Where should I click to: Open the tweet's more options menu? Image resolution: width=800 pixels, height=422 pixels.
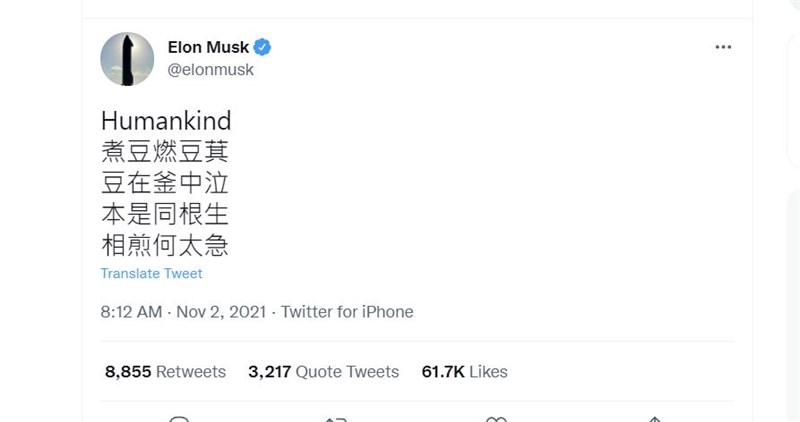pyautogui.click(x=723, y=47)
